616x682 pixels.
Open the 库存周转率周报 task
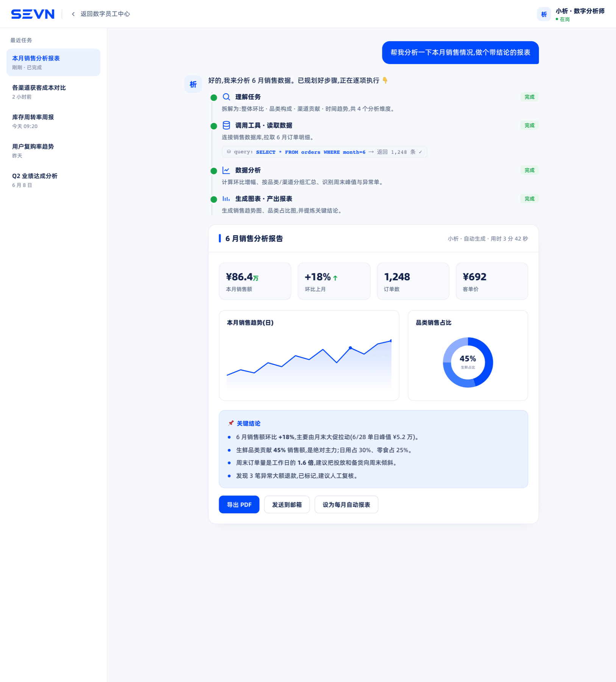pos(53,121)
